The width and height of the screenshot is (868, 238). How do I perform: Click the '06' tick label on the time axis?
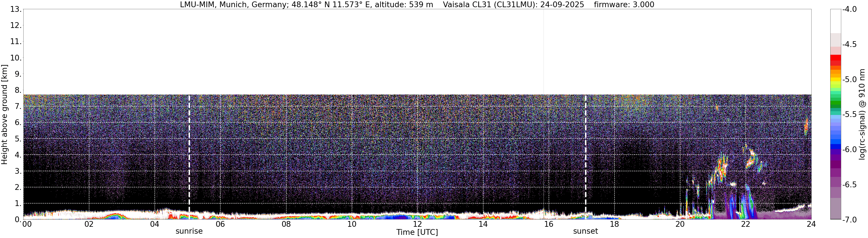220,224
